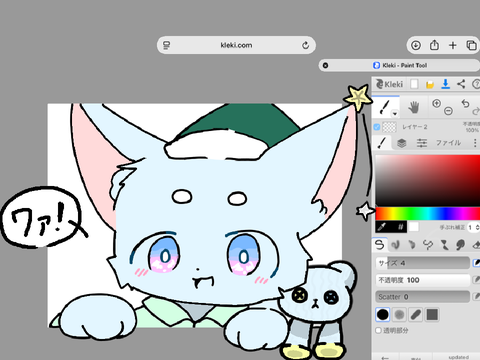
Task: Open Safari page settings menu icon
Action: (x=166, y=45)
